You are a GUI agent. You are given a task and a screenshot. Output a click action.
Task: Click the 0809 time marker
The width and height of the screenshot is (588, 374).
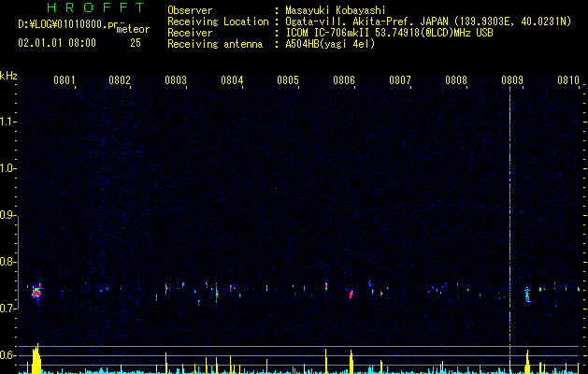[x=512, y=80]
